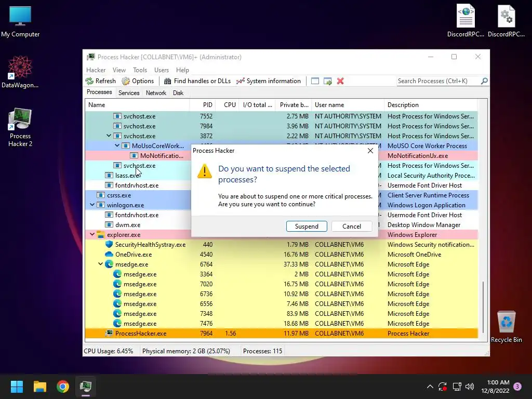This screenshot has width=532, height=399.
Task: Open the Recycle Bin desktop icon
Action: tap(506, 327)
